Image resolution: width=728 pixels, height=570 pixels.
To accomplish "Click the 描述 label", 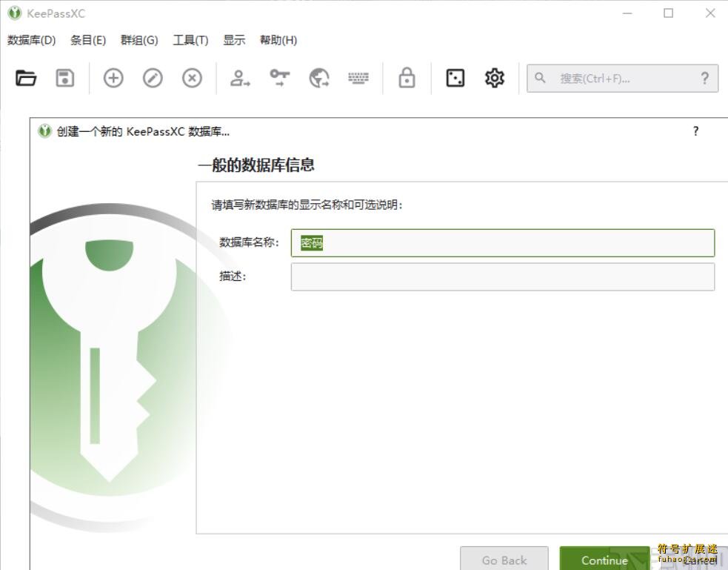I will pos(233,276).
